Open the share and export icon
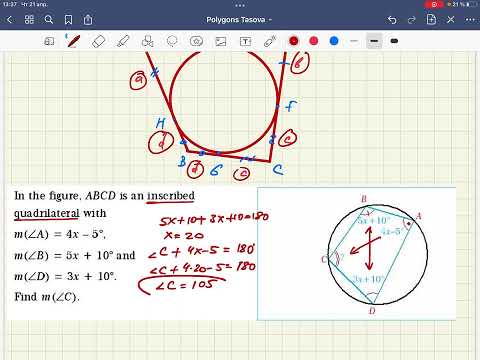480x360 pixels. pos(88,19)
